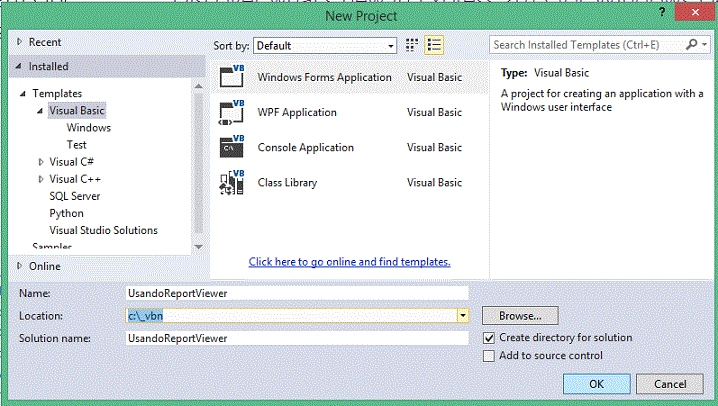718x406 pixels.
Task: Select the Visual Studio Solutions node
Action: (103, 230)
